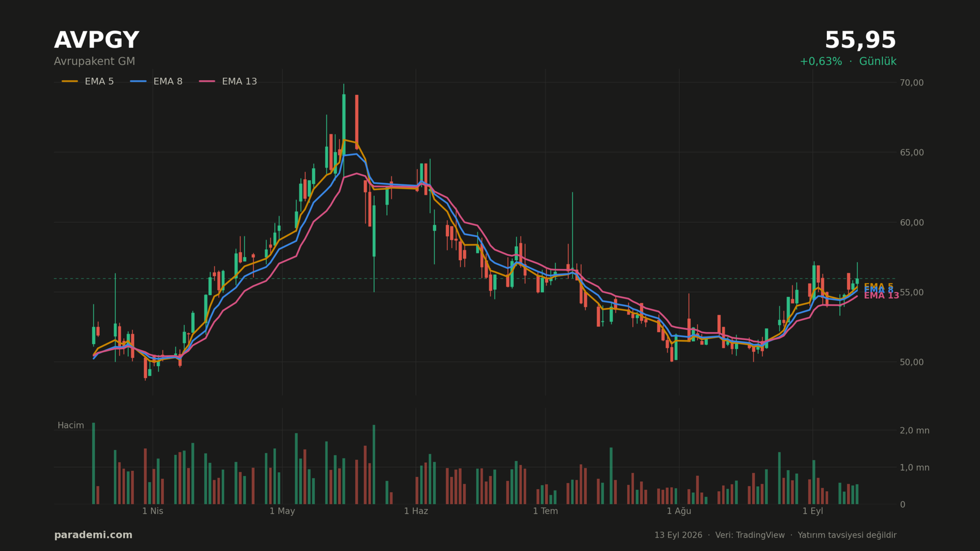Click the Günlük interval label
Viewport: 980px width, 551px height.
click(x=878, y=62)
